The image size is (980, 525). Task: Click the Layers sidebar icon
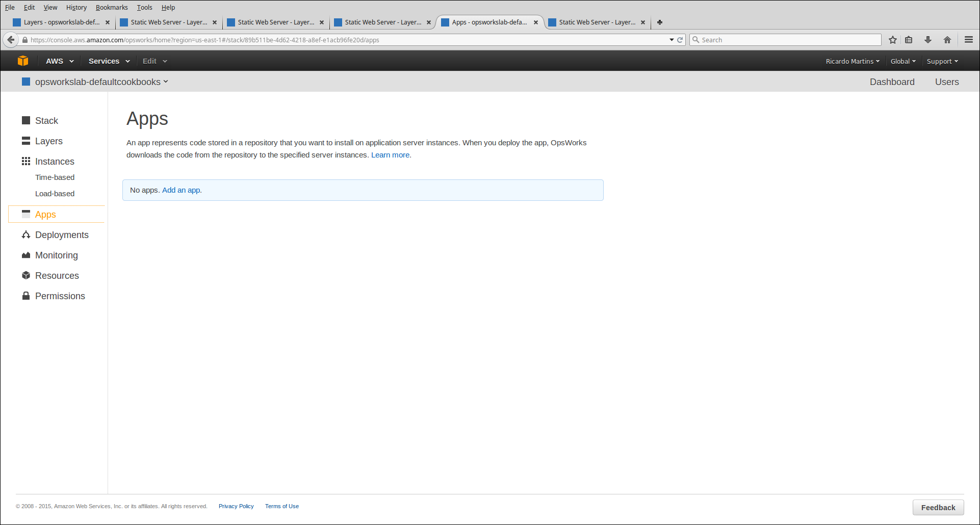26,141
